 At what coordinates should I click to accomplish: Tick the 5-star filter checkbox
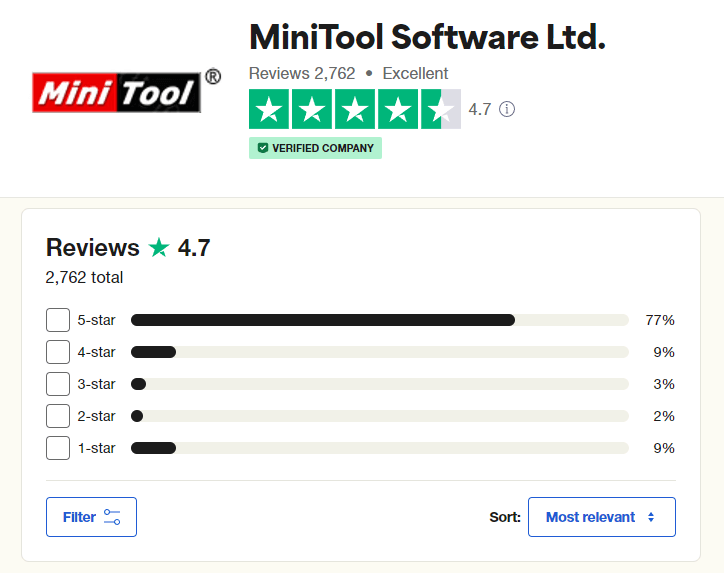(58, 320)
